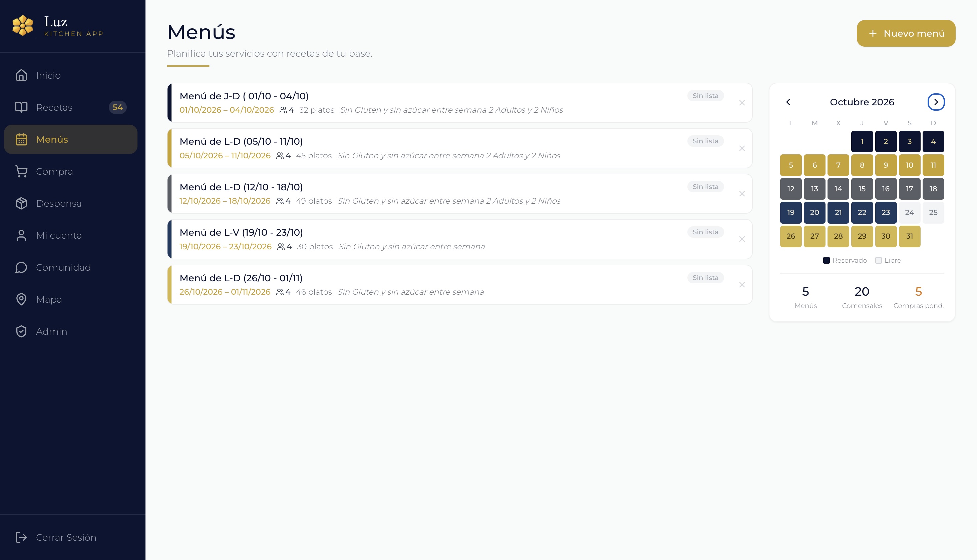
Task: Open Mi cuenta user icon
Action: (x=21, y=235)
